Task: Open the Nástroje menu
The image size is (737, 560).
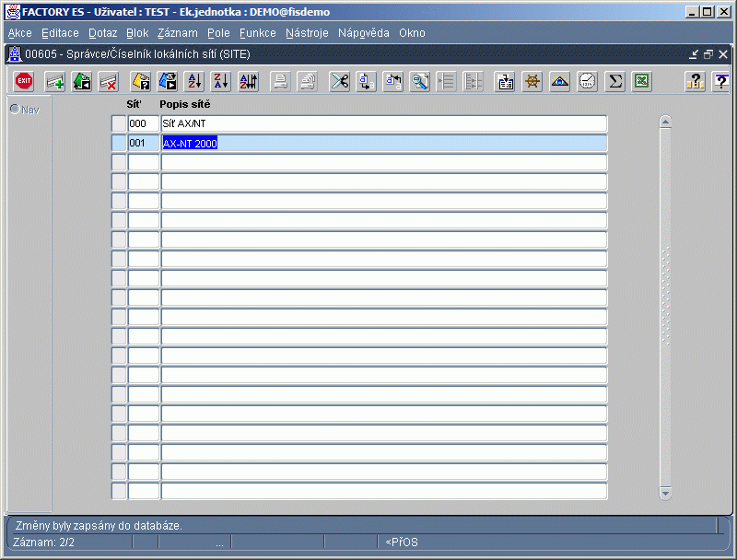Action: coord(307,33)
